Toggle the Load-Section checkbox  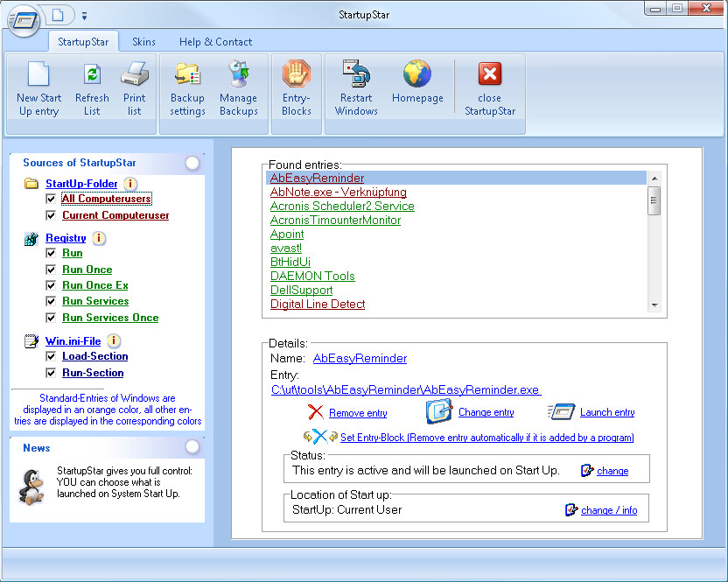(51, 356)
